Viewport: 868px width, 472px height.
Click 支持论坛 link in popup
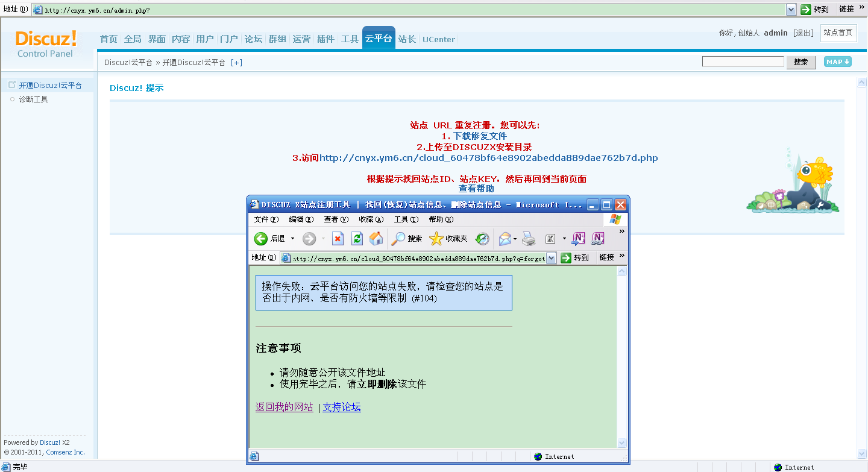pyautogui.click(x=342, y=407)
